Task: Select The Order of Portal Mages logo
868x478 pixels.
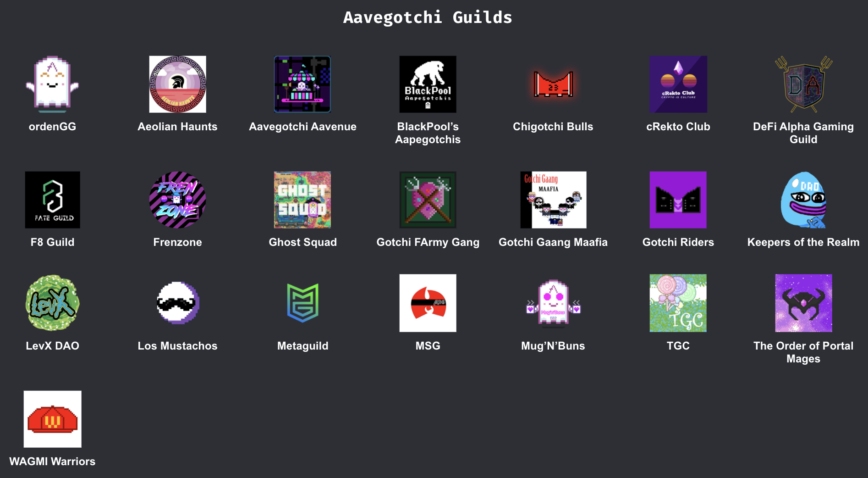Action: [x=803, y=303]
